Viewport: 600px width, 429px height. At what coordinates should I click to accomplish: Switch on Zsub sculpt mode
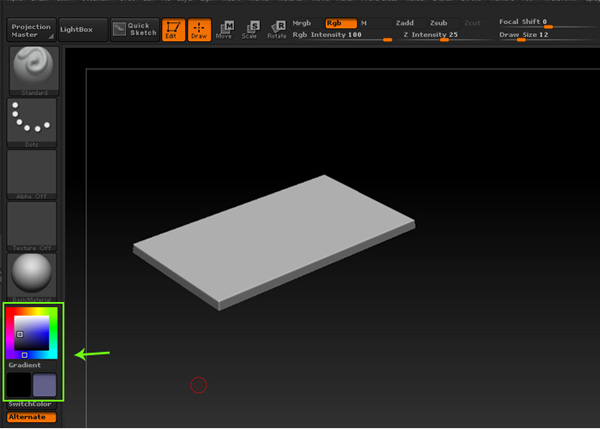(438, 22)
